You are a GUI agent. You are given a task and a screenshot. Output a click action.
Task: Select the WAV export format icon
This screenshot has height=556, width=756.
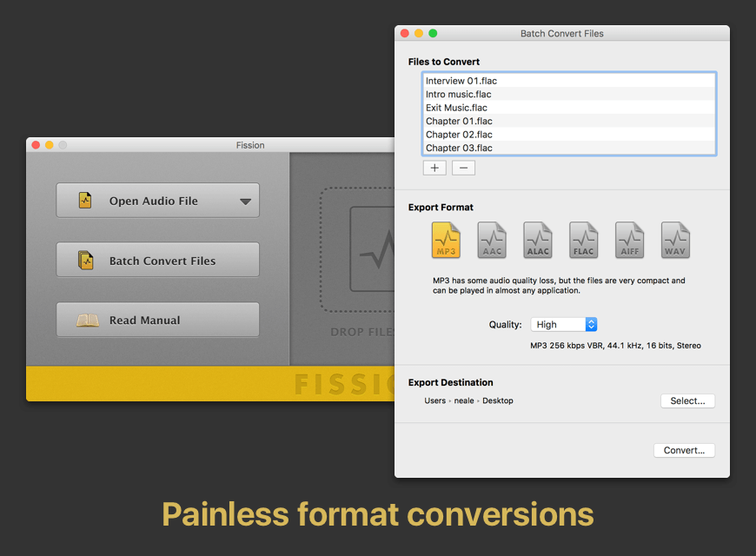[675, 240]
